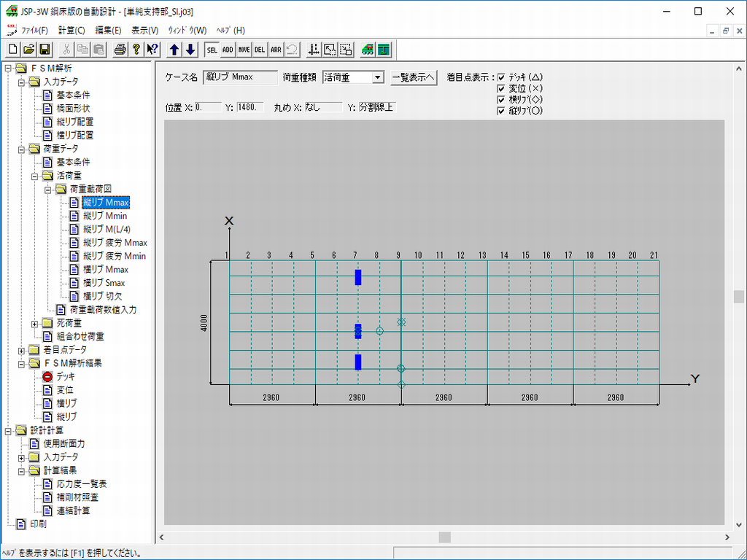
Task: Expand the 死荷重 tree folder
Action: coord(35,323)
